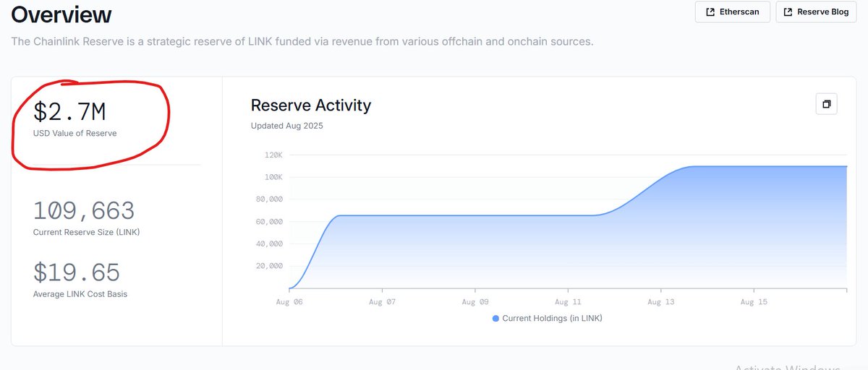Click the Aug 06 x-axis label
868x370 pixels.
pos(288,302)
